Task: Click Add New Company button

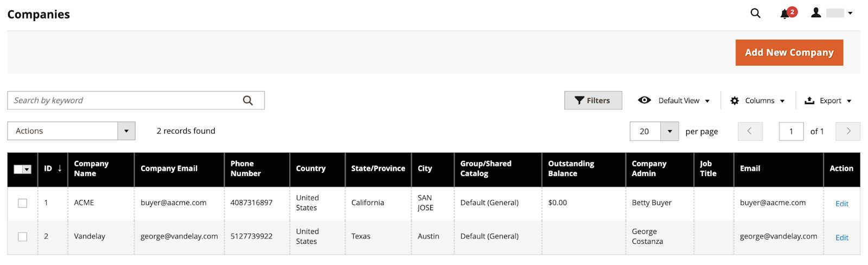Action: point(789,53)
